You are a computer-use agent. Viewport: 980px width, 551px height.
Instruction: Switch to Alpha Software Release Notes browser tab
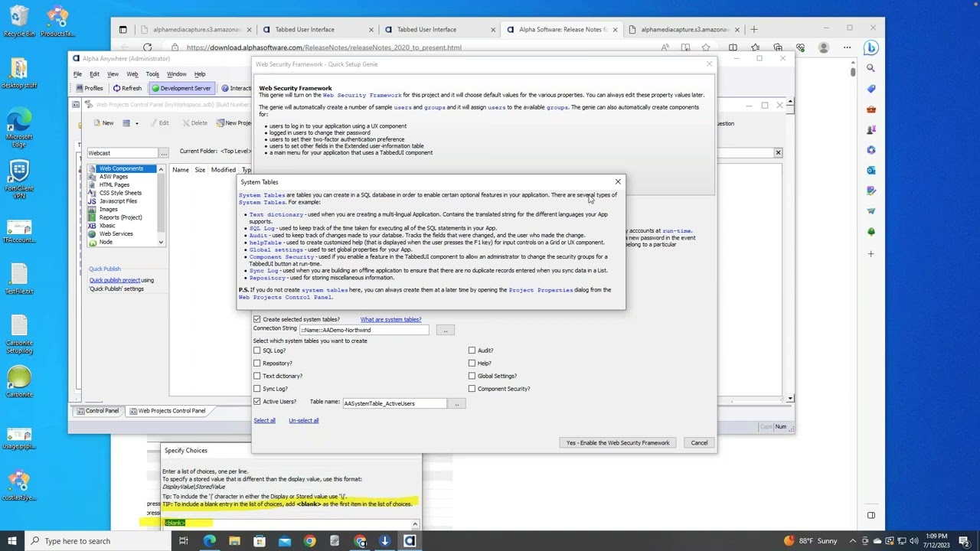(x=562, y=29)
